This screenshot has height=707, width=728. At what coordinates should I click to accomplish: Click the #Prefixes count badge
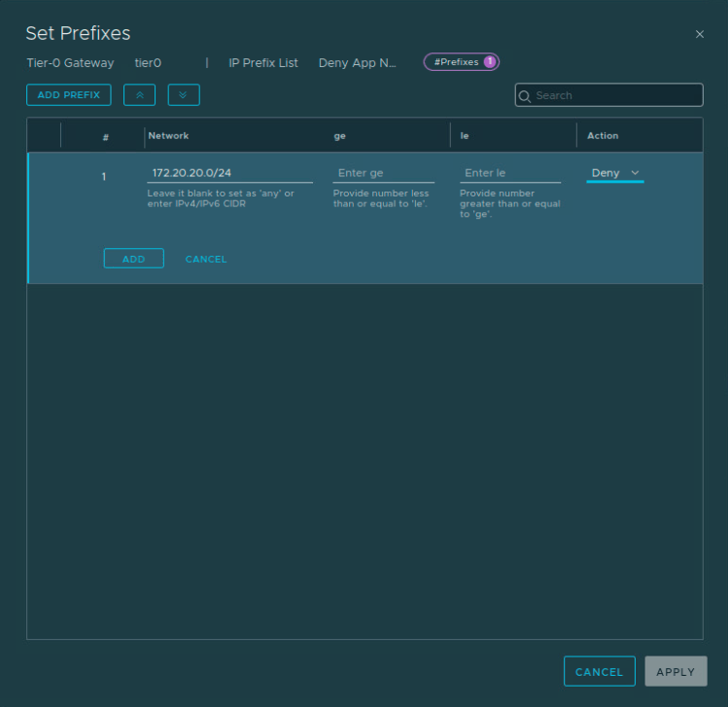pos(461,62)
